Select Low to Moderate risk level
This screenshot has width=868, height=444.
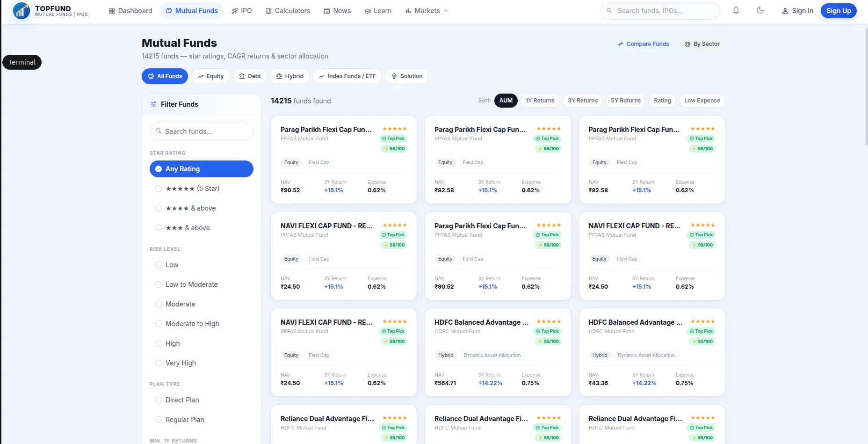point(202,284)
